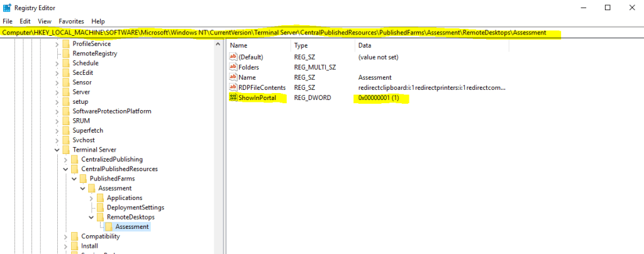Select the Schedule folder icon
The height and width of the screenshot is (254, 644).
[x=65, y=63]
